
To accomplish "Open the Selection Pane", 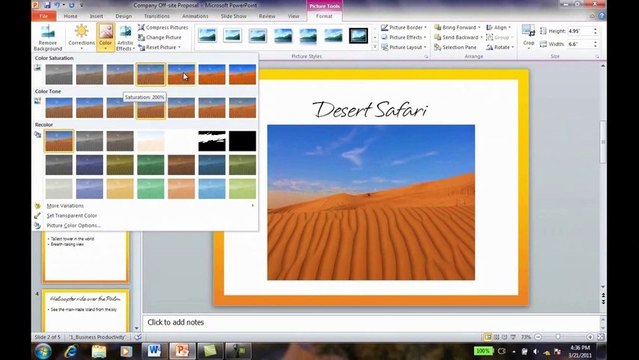I will click(x=455, y=47).
